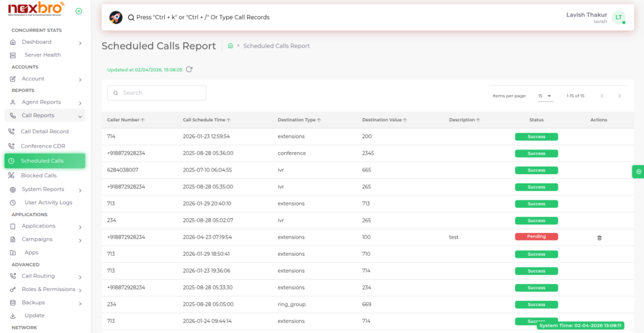Click the home icon in the breadcrumb
The image size is (644, 333).
231,46
